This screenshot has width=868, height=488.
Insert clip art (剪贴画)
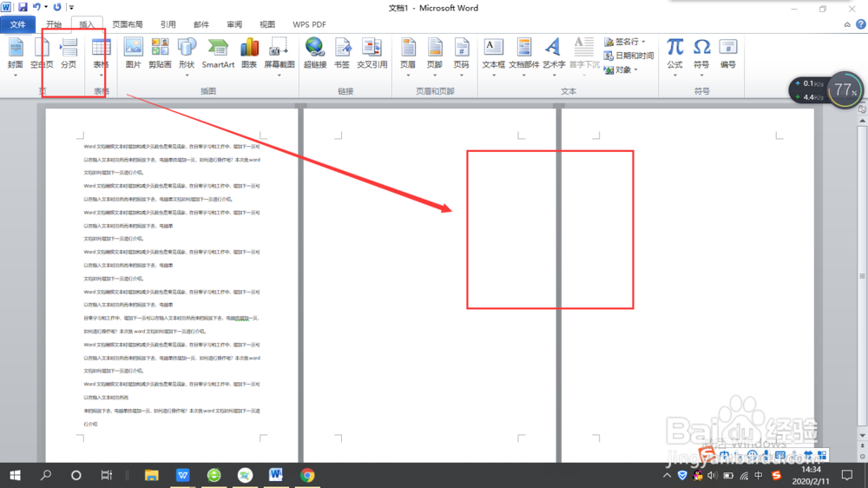[x=160, y=55]
